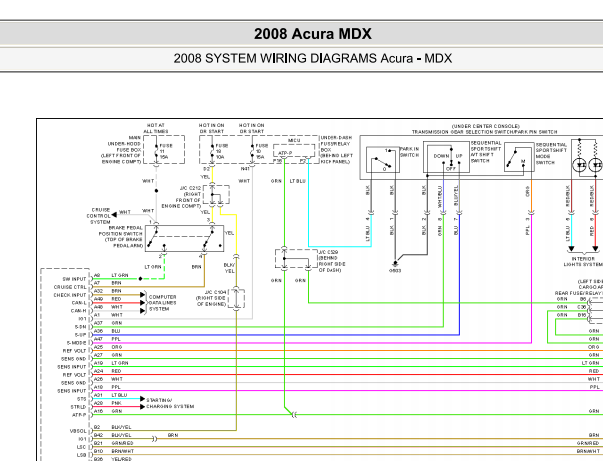The height and width of the screenshot is (461, 603).
Task: Select the 'UP' position in shift switch
Action: point(459,156)
